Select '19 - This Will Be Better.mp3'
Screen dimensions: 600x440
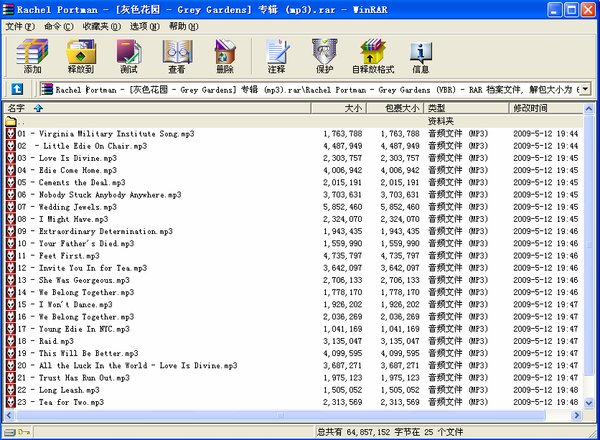coord(78,353)
